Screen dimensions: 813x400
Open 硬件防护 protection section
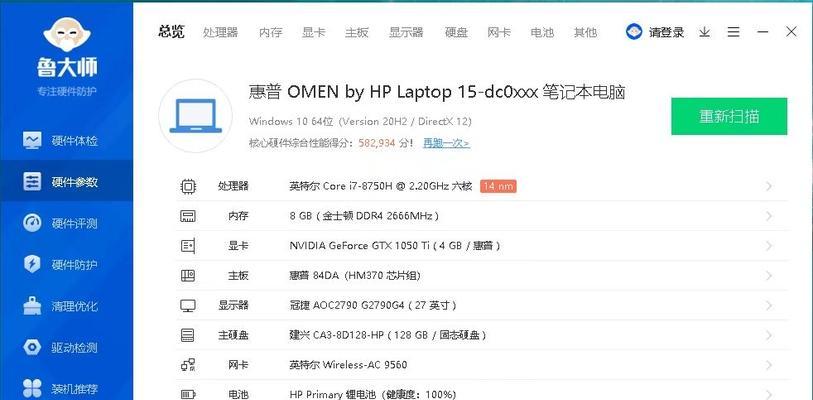(x=66, y=265)
